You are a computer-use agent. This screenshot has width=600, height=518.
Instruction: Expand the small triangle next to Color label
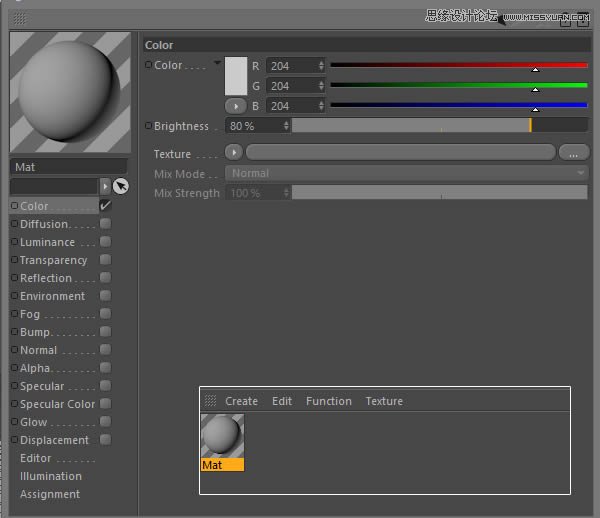[217, 63]
